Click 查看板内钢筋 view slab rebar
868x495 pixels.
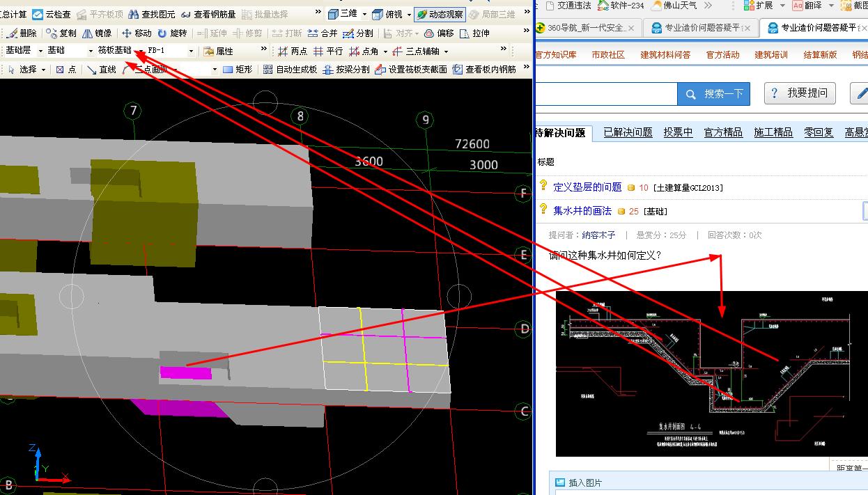(x=485, y=69)
